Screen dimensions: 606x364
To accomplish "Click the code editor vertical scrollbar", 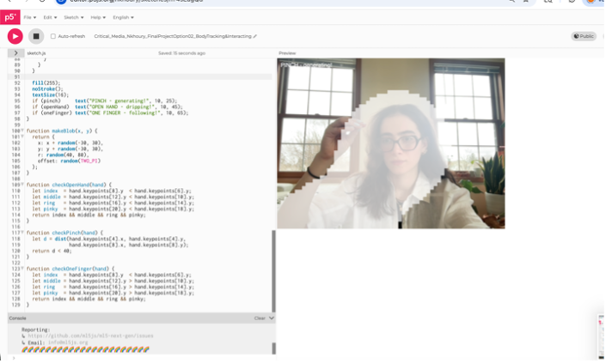I will (273, 271).
